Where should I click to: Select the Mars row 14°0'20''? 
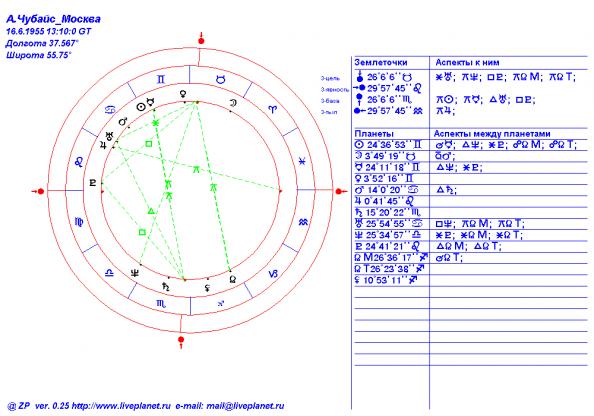pyautogui.click(x=471, y=190)
